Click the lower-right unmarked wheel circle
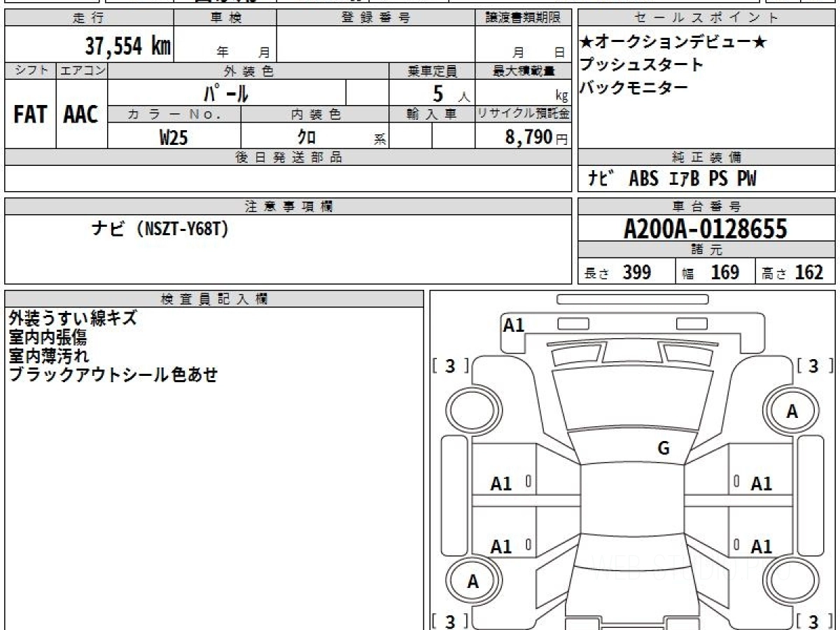 point(792,581)
